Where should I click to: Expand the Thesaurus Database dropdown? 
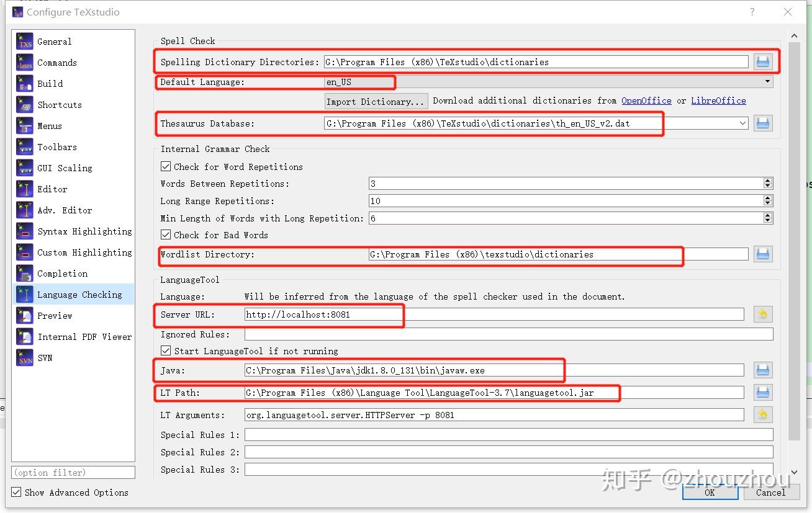[743, 123]
